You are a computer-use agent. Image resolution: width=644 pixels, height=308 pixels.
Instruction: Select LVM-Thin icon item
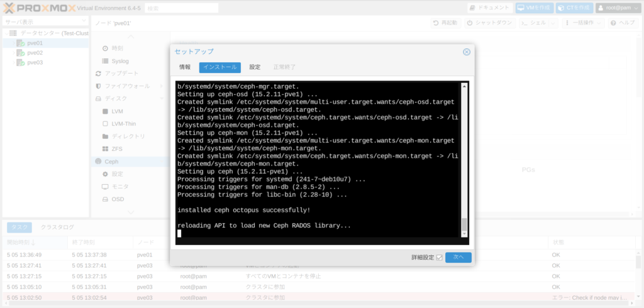[x=105, y=124]
